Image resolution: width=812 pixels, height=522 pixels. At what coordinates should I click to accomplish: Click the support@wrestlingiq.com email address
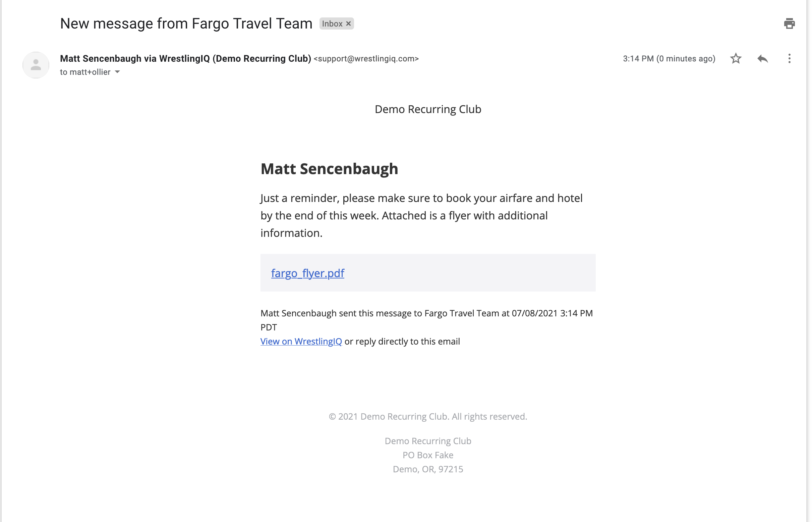coord(366,59)
